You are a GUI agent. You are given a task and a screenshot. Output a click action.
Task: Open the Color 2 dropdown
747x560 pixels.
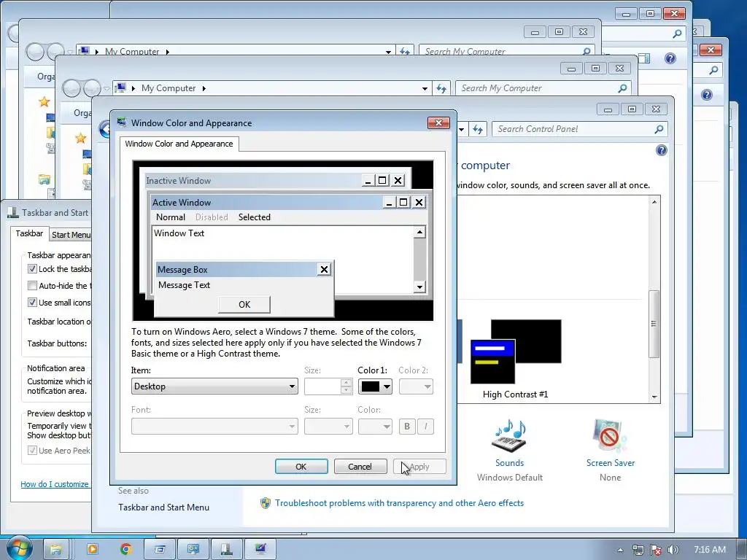tap(416, 386)
